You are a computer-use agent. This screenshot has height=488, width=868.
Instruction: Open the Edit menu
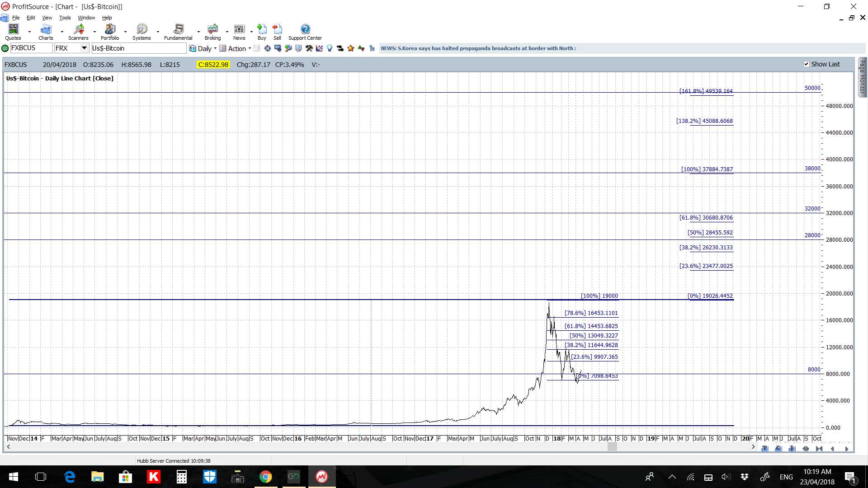pos(31,18)
